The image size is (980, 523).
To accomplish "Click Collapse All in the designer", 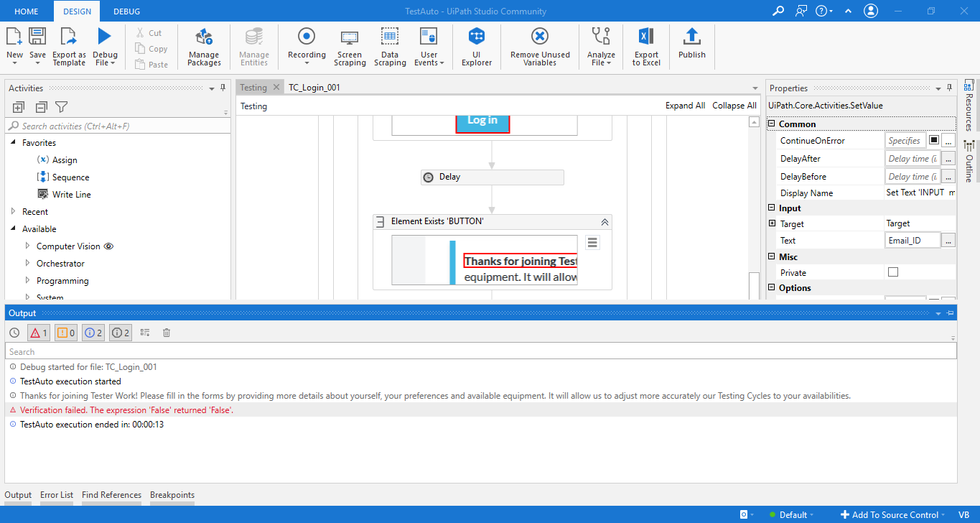I will coord(734,106).
